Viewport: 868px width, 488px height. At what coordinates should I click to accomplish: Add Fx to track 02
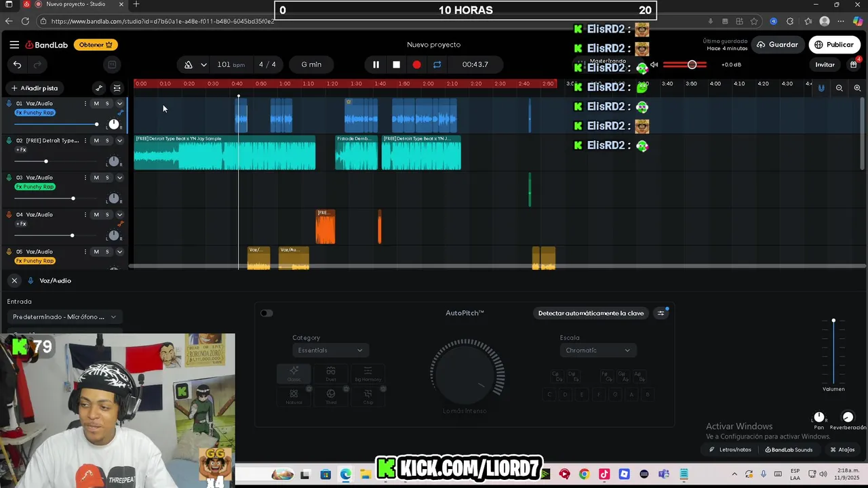[21, 150]
